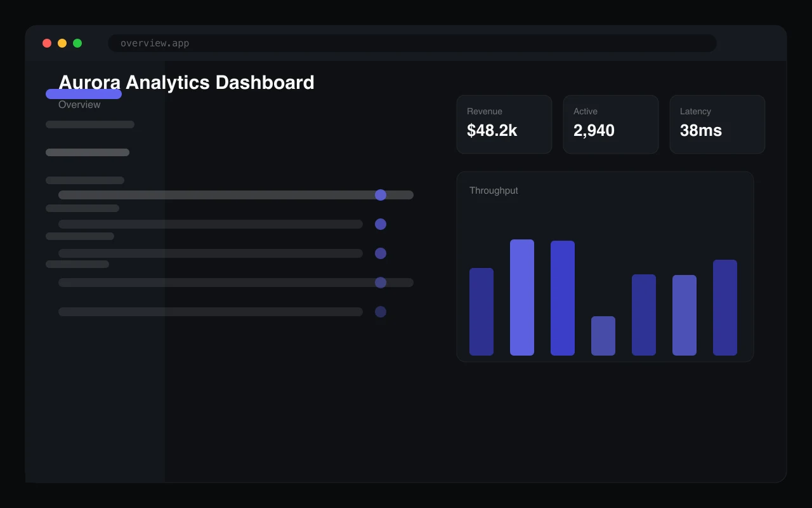Select the Overview sidebar item
Image resolution: width=812 pixels, height=508 pixels.
pyautogui.click(x=79, y=105)
